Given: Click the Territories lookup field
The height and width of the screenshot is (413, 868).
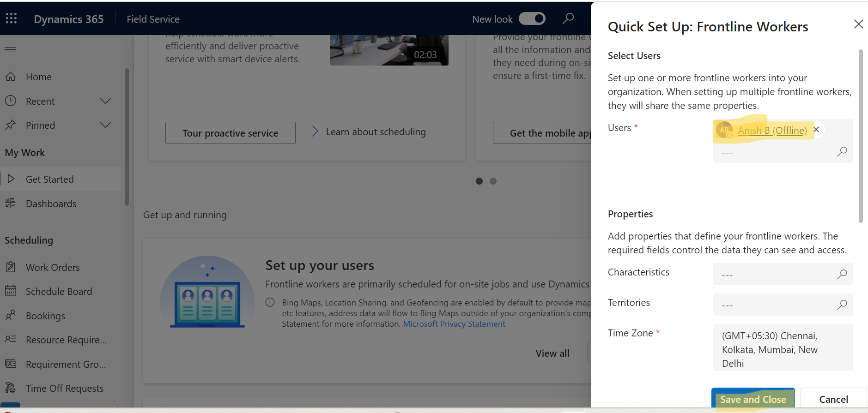Looking at the screenshot, I should point(783,305).
